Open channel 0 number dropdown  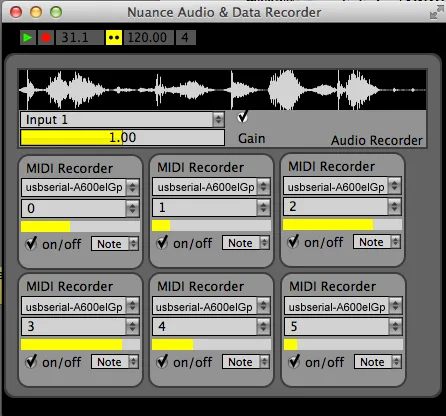[x=80, y=208]
